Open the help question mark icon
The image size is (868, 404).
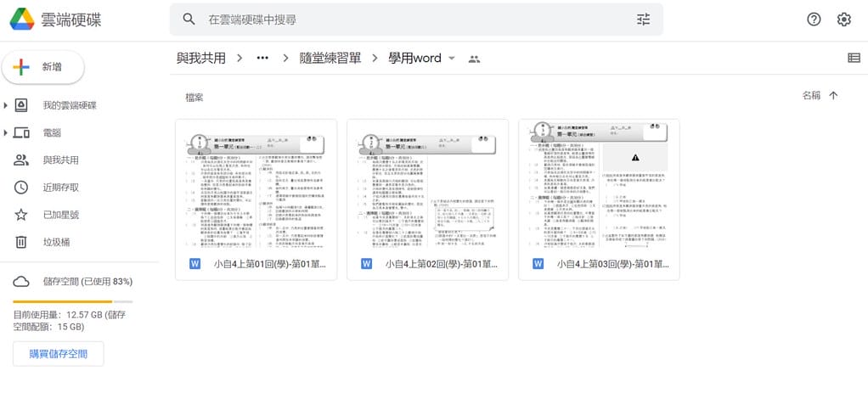[x=814, y=20]
